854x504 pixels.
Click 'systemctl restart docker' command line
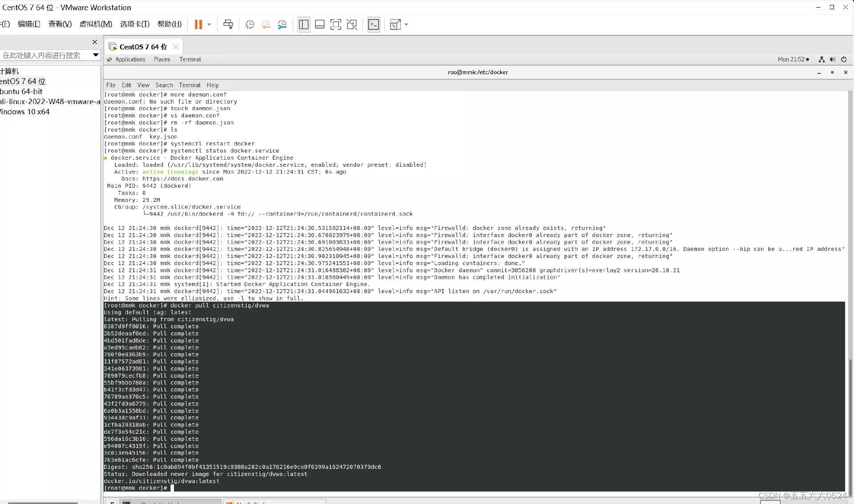[179, 144]
